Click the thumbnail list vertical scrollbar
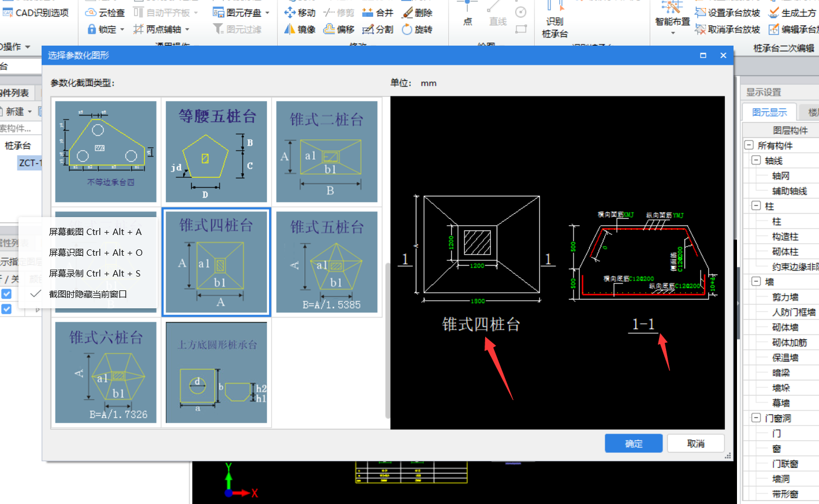 click(387, 340)
